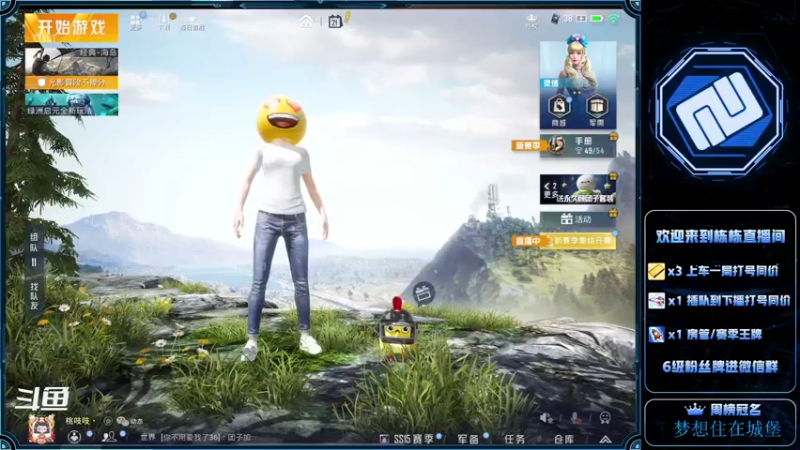Open the 更多 grid menu icon
800x450 pixels.
(136, 22)
